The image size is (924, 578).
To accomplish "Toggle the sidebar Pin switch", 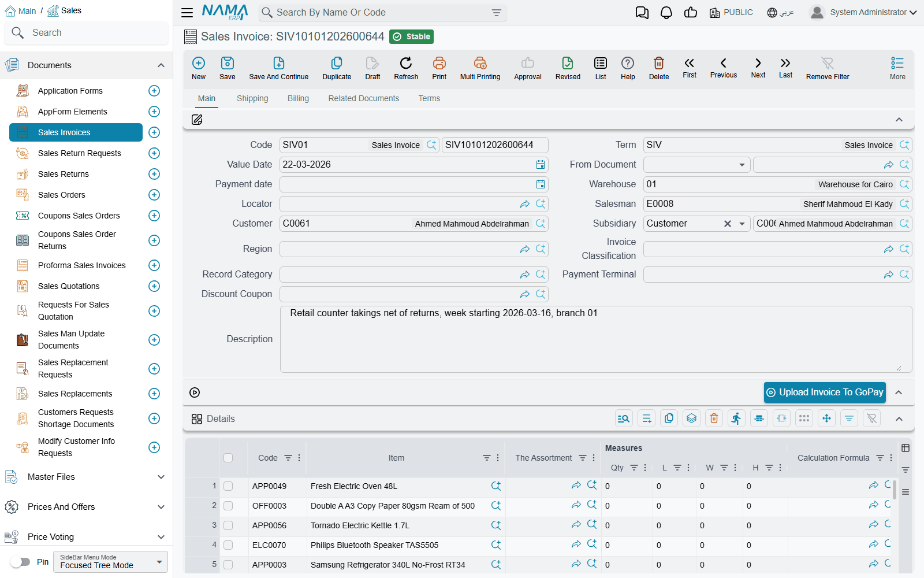I will click(x=20, y=562).
